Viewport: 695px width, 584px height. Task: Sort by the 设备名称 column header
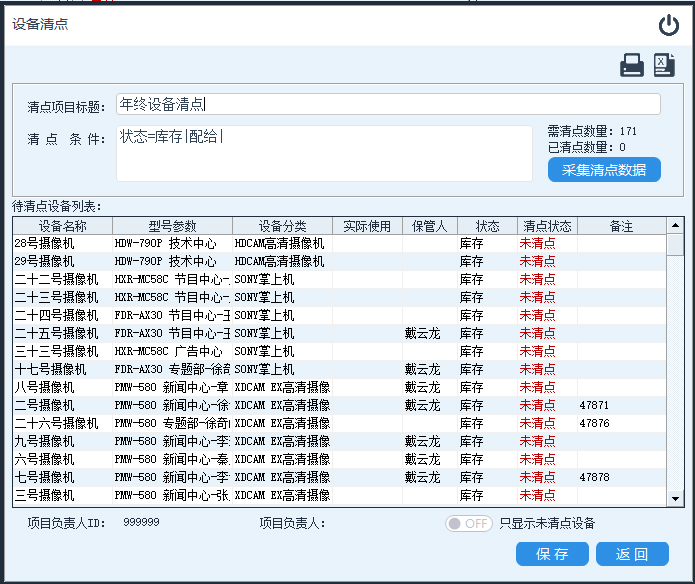[x=63, y=226]
